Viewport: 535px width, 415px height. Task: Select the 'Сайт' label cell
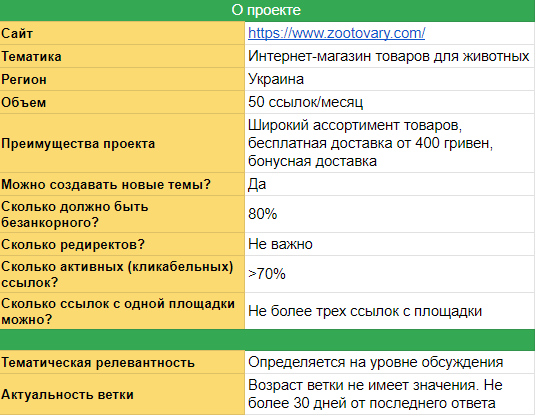click(122, 33)
